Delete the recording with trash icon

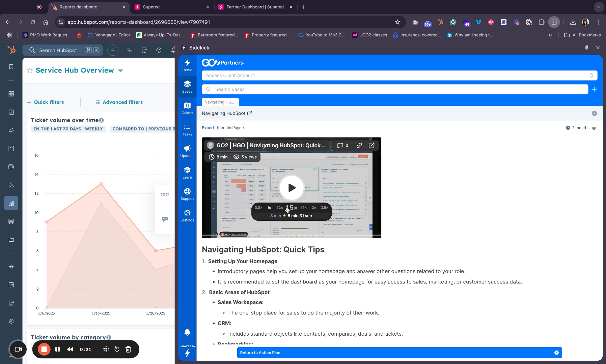pos(128,349)
